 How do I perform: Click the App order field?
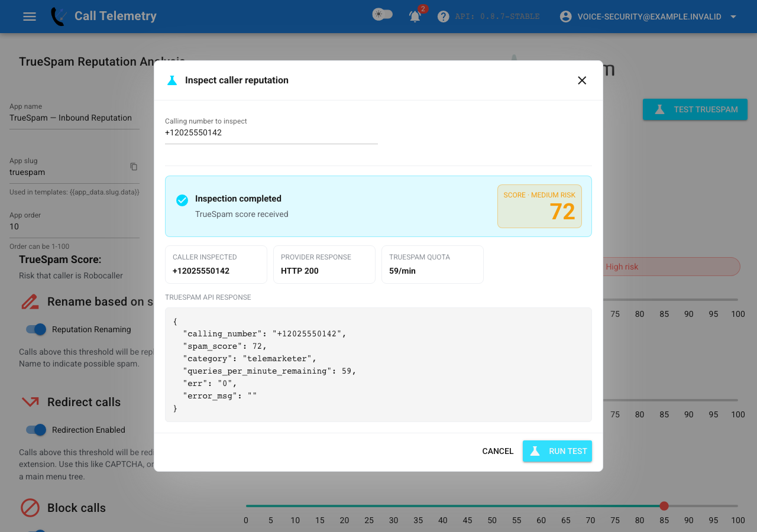point(75,226)
